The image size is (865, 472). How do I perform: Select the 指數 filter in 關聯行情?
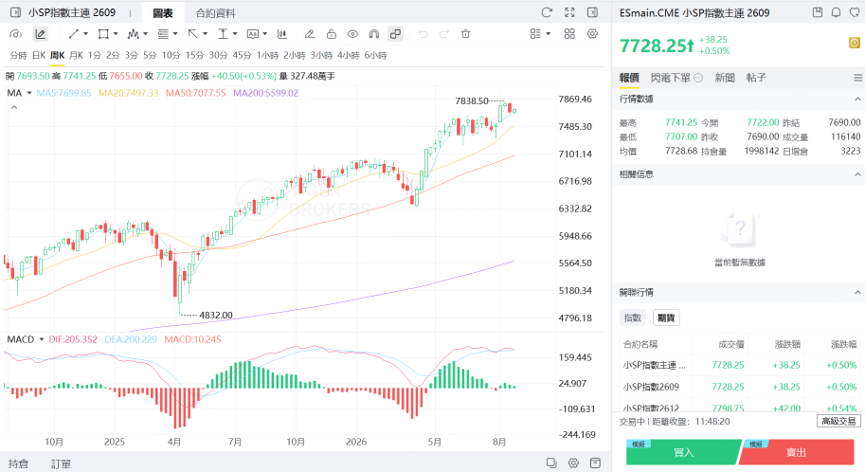(633, 318)
